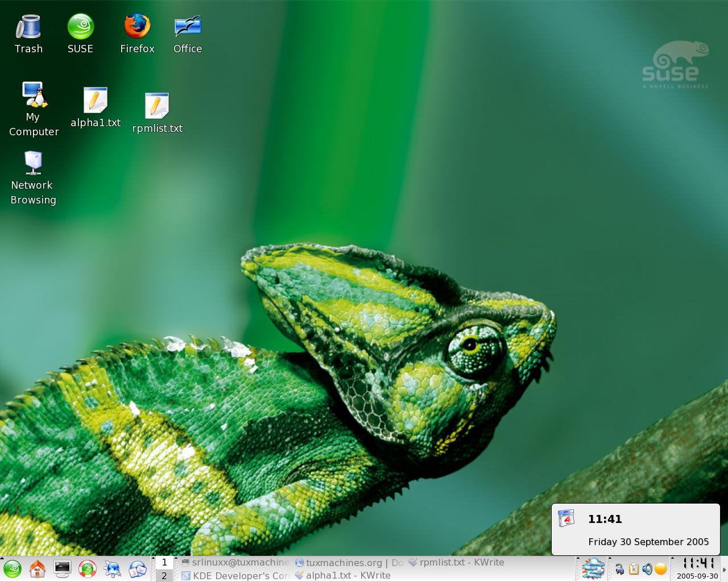The image size is (728, 582).
Task: Open the weather applet in the panel
Action: point(594,569)
